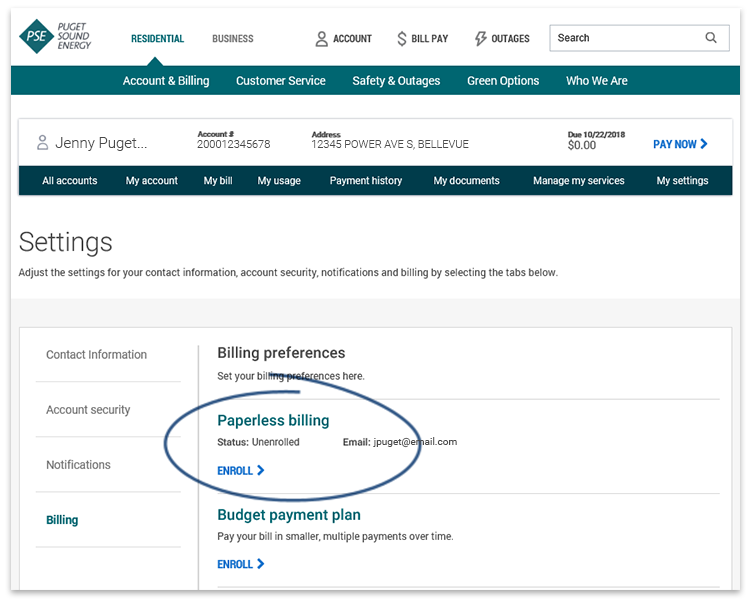Click the Budget payment plan heading
The height and width of the screenshot is (600, 750).
(x=289, y=514)
